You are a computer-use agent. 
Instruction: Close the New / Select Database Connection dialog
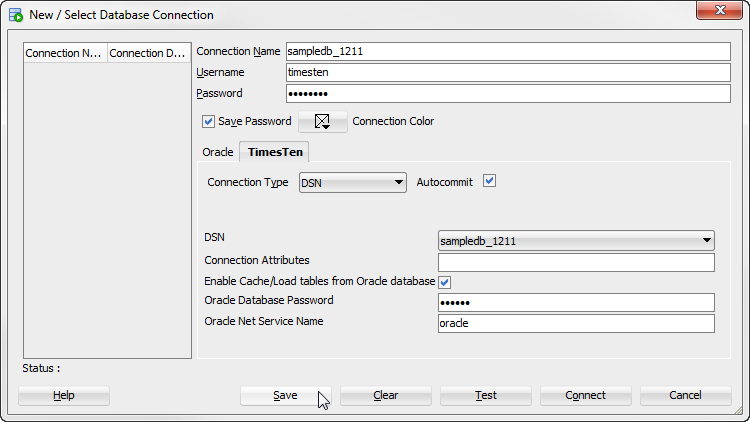719,10
